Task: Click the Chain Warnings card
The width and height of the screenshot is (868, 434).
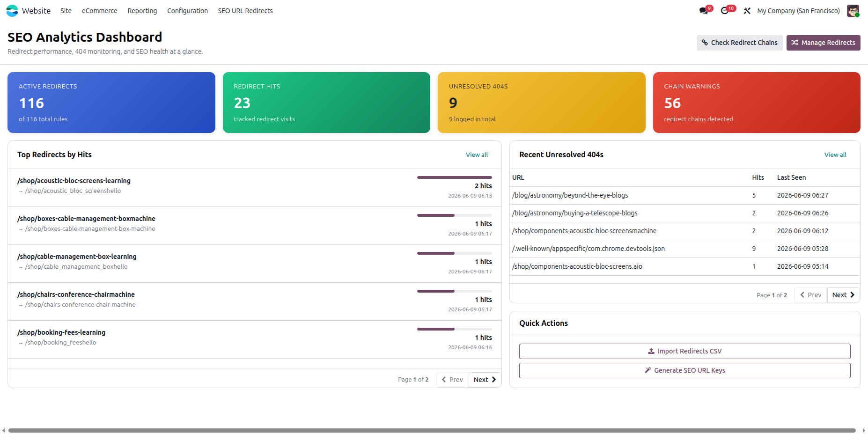Action: click(757, 103)
